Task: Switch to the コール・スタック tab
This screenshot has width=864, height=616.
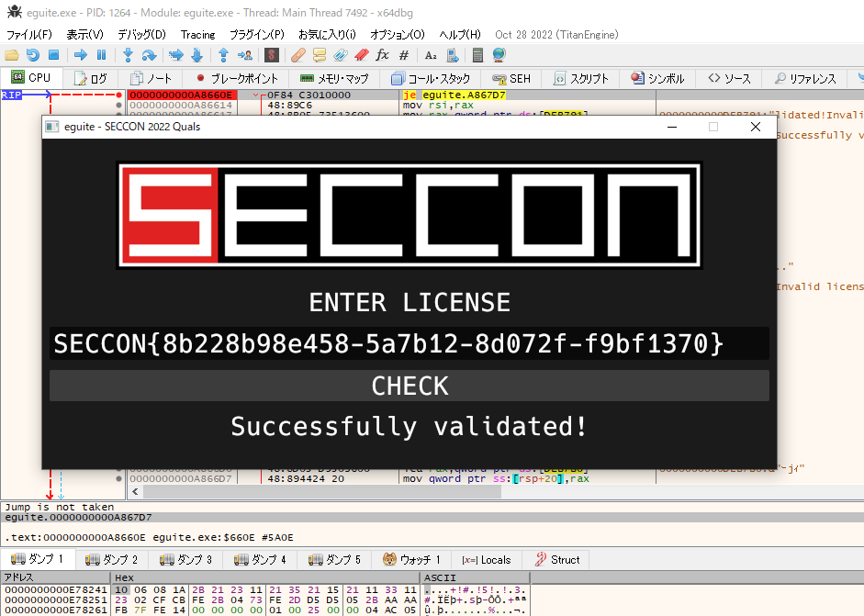Action: (431, 78)
